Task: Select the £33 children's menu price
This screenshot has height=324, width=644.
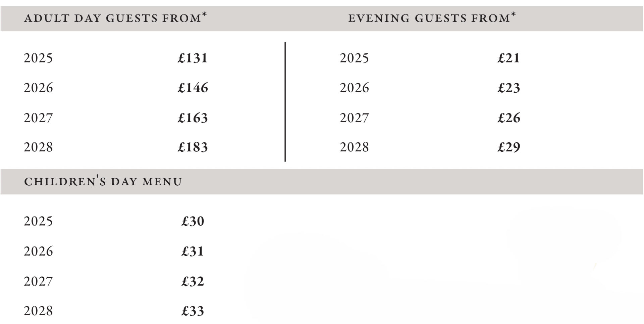Action: point(193,311)
